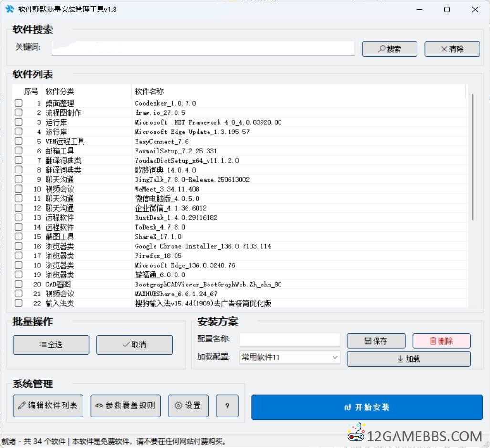Focus the 关键词 search input field
This screenshot has width=490, height=448.
click(203, 48)
